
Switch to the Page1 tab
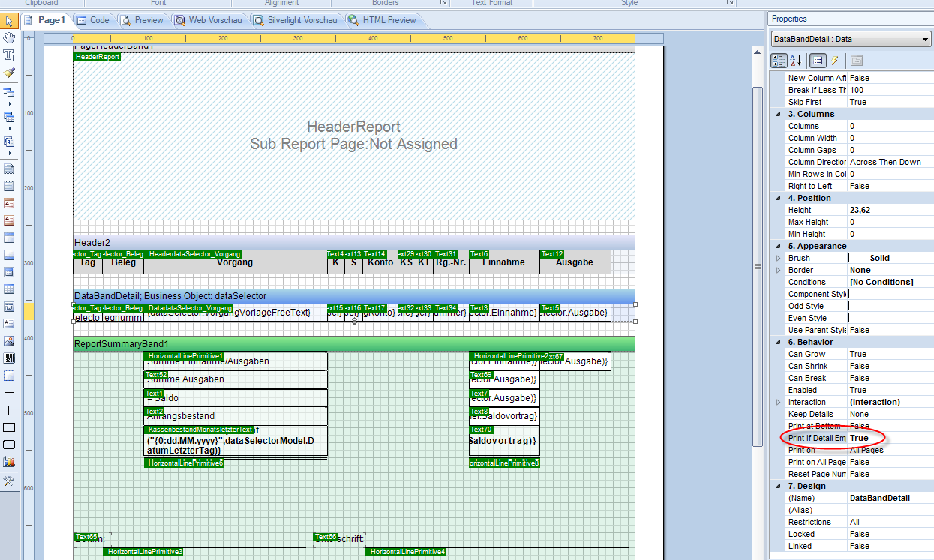coord(46,20)
